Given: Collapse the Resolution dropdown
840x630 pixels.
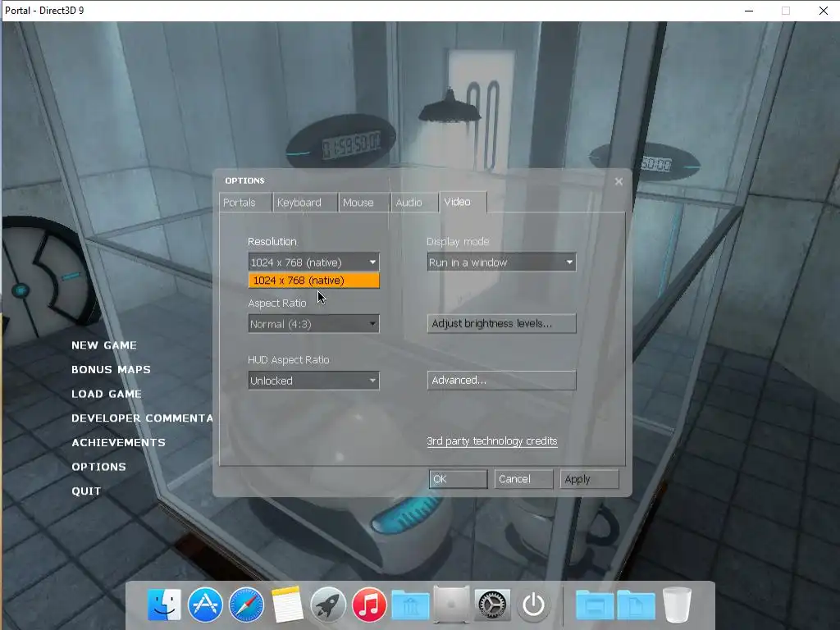Looking at the screenshot, I should (x=313, y=262).
